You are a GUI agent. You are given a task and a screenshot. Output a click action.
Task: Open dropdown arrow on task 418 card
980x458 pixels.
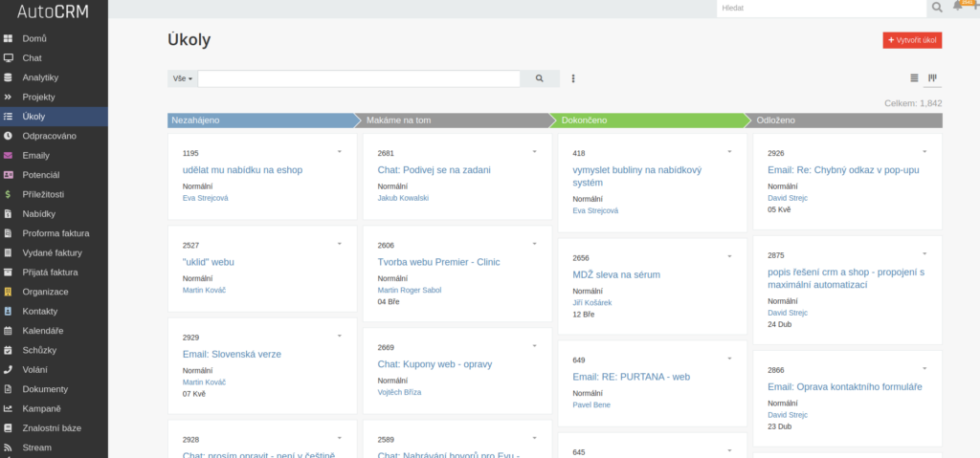click(729, 152)
